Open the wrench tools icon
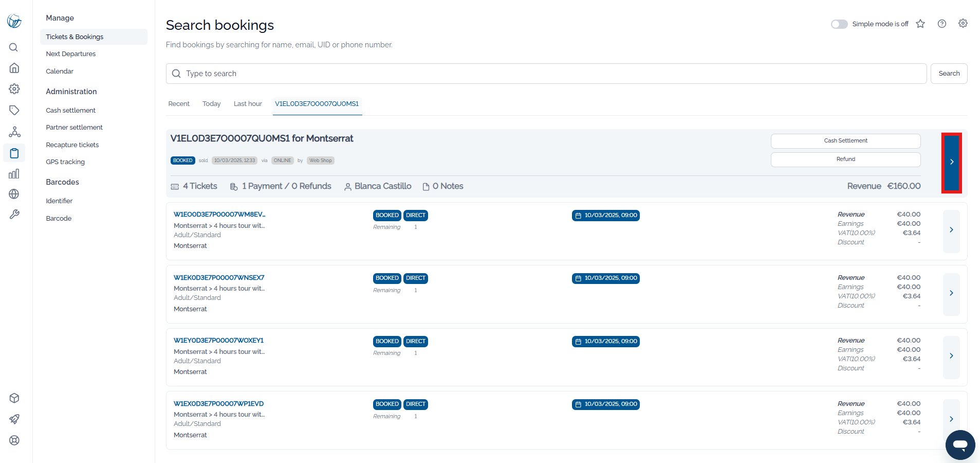The width and height of the screenshot is (980, 463). click(14, 215)
